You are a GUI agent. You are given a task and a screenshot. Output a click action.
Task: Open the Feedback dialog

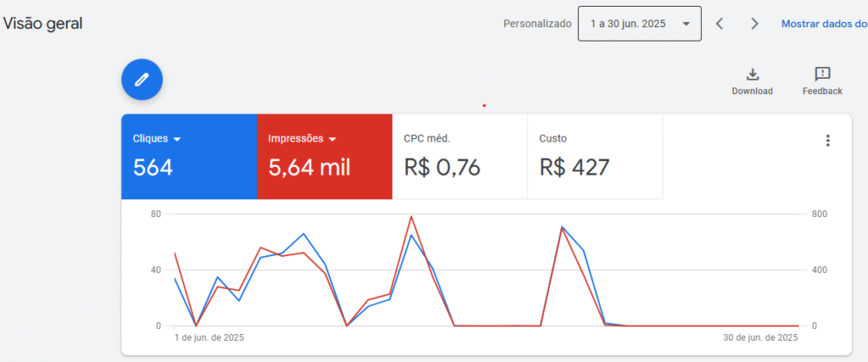(x=821, y=81)
